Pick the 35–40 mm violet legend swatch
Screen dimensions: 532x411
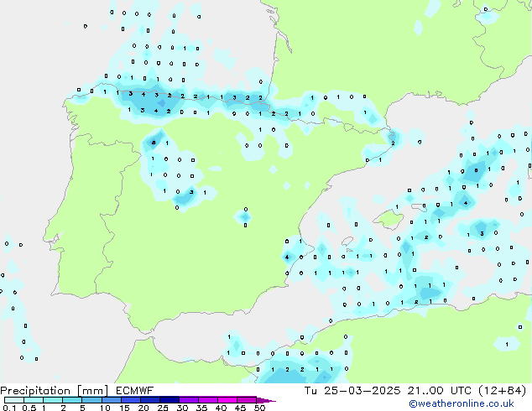pyautogui.click(x=207, y=400)
